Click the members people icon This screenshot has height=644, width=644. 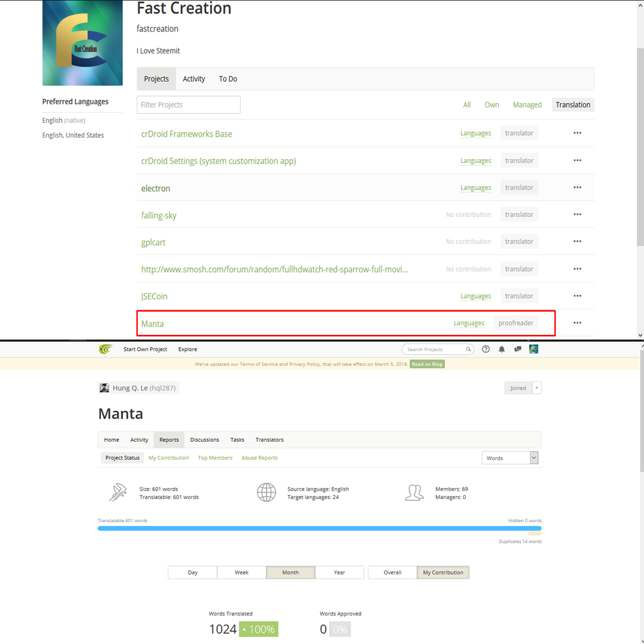[414, 493]
